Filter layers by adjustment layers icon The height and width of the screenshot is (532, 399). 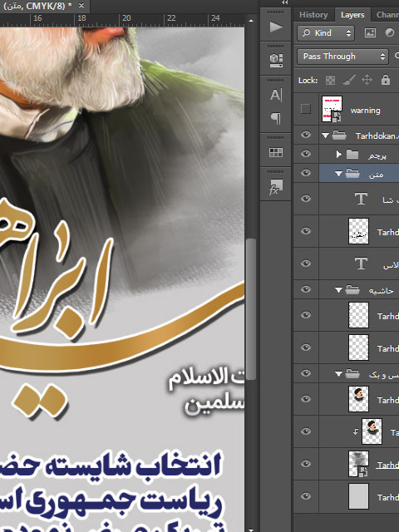[x=390, y=32]
